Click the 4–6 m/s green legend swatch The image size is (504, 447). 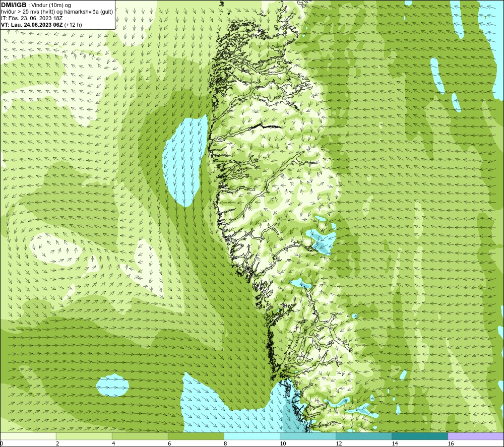point(140,436)
